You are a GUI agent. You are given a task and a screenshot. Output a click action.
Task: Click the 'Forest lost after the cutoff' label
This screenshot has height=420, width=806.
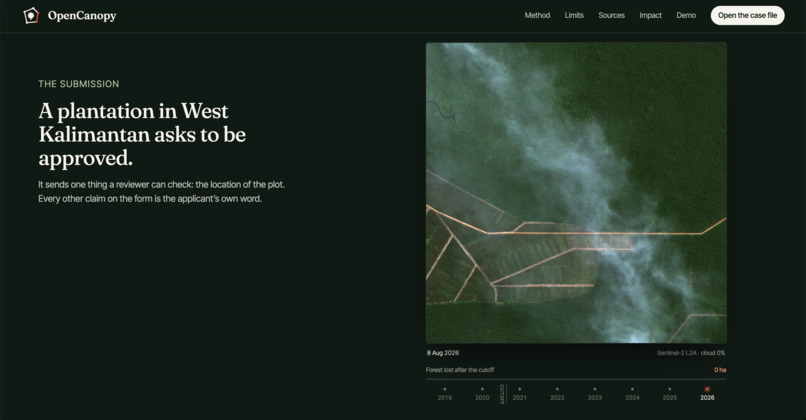[460, 370]
